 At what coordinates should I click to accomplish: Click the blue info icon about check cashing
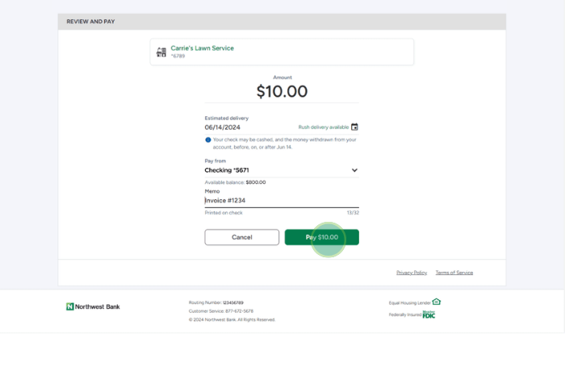pos(207,140)
